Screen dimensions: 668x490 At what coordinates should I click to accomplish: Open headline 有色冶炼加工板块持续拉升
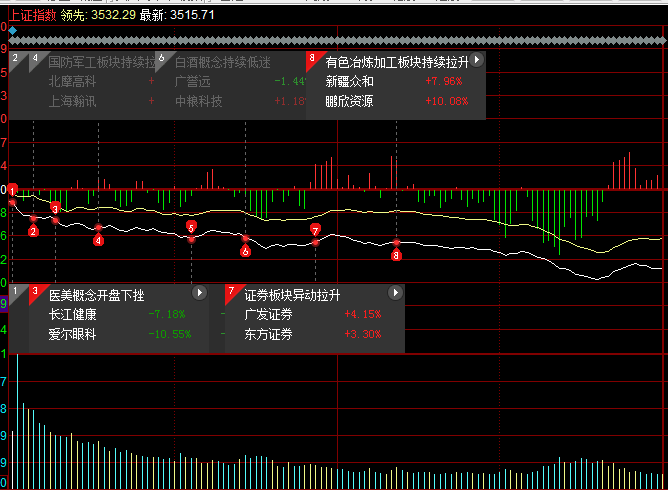(397, 62)
